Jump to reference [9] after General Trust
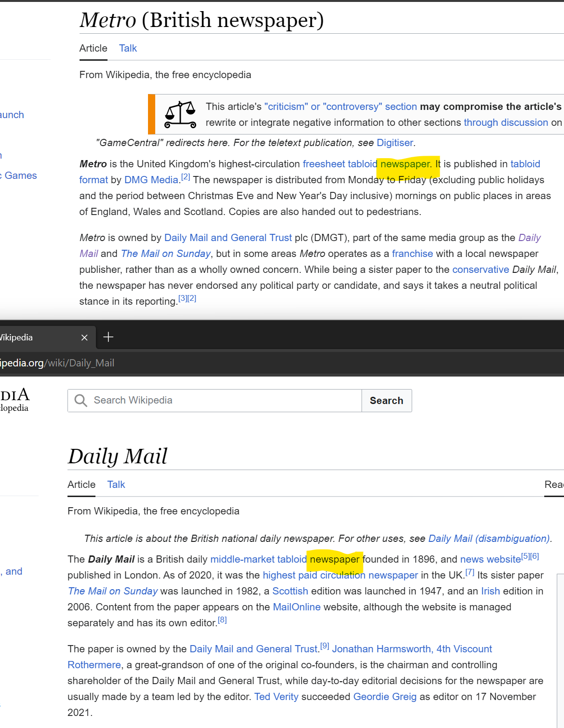Image resolution: width=564 pixels, height=728 pixels. 325,646
